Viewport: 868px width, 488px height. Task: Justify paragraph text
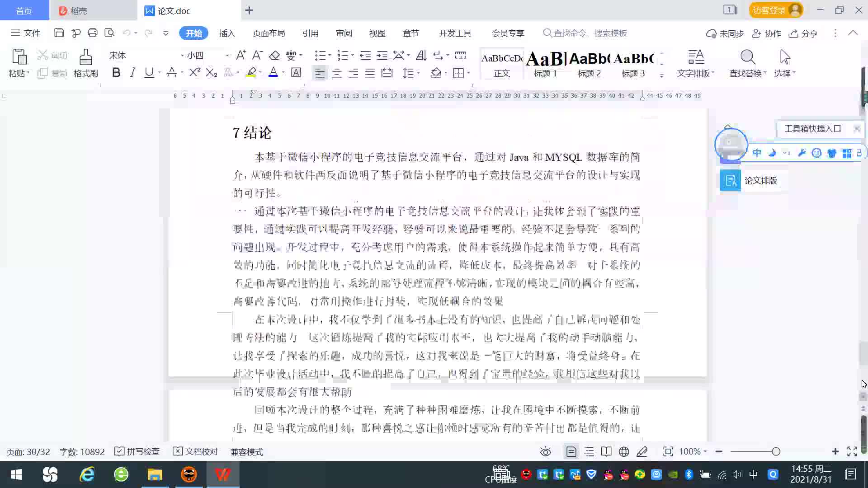(x=370, y=73)
